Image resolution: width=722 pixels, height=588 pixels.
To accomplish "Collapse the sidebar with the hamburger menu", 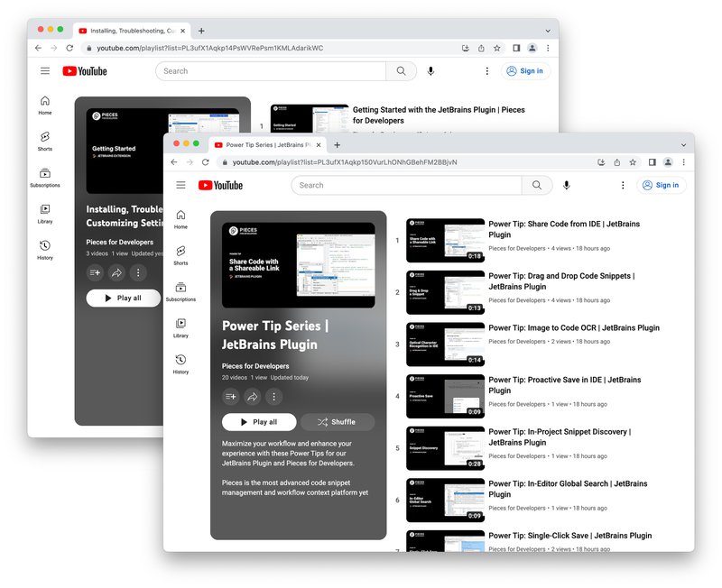I will point(180,185).
